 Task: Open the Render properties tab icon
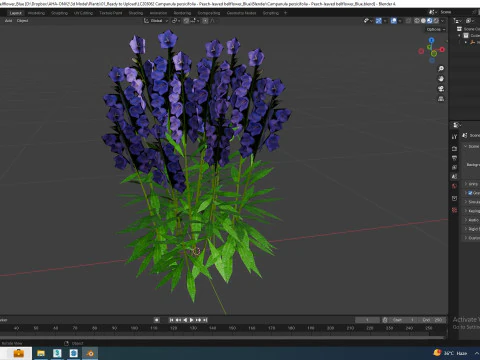(454, 148)
